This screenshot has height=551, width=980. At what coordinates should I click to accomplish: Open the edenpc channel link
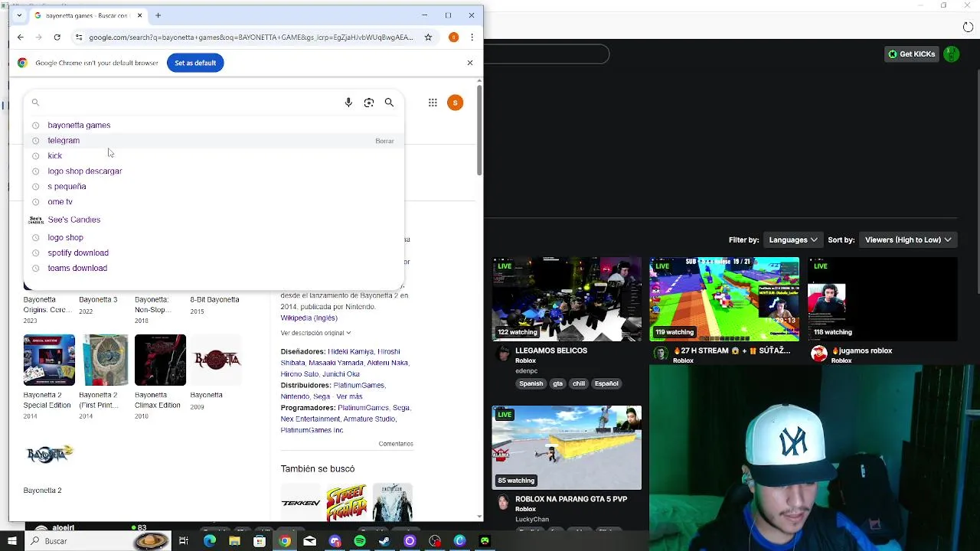(526, 371)
